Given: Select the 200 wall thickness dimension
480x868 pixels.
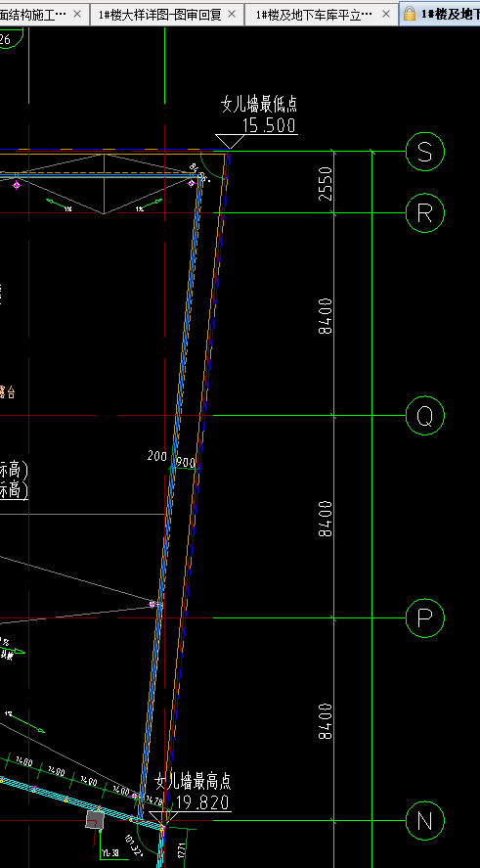Looking at the screenshot, I should [157, 456].
